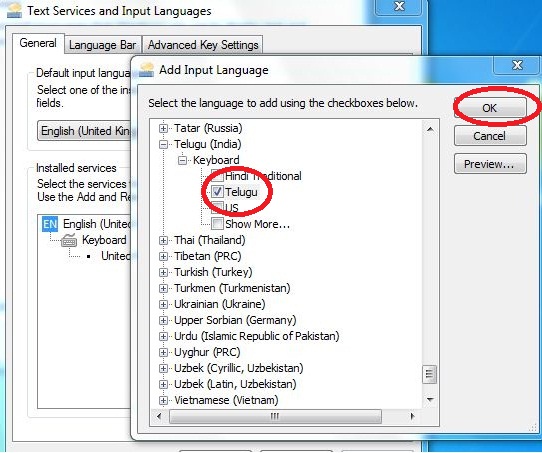
Task: Expand Uyghur (PRC) node
Action: click(x=163, y=352)
